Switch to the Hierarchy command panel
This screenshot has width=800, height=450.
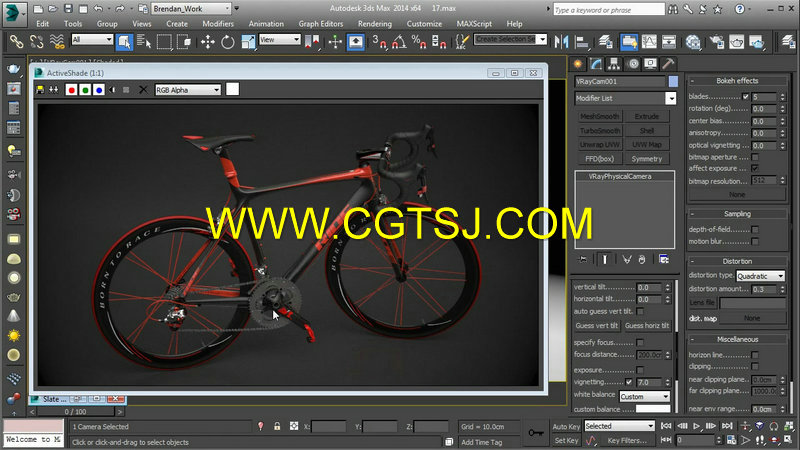point(614,64)
